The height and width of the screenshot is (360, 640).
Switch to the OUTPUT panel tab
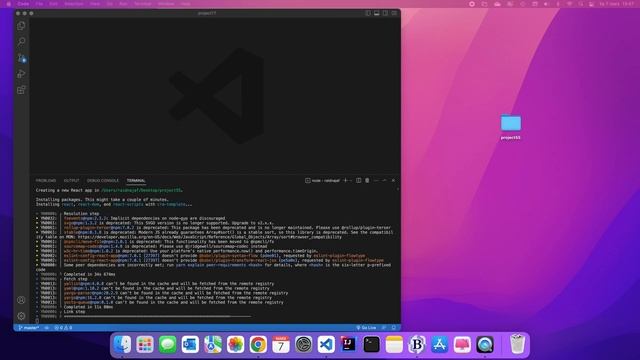coord(71,180)
